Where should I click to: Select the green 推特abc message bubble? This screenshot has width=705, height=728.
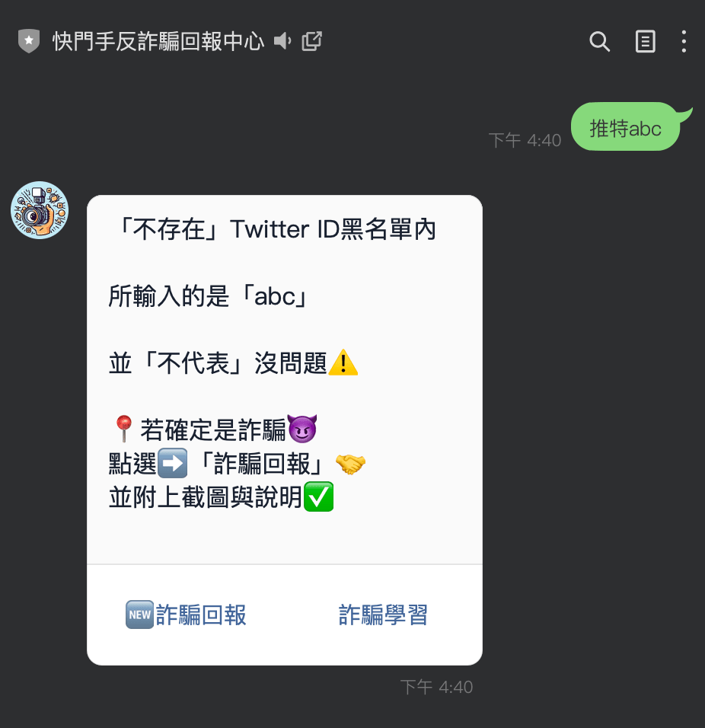tap(625, 126)
